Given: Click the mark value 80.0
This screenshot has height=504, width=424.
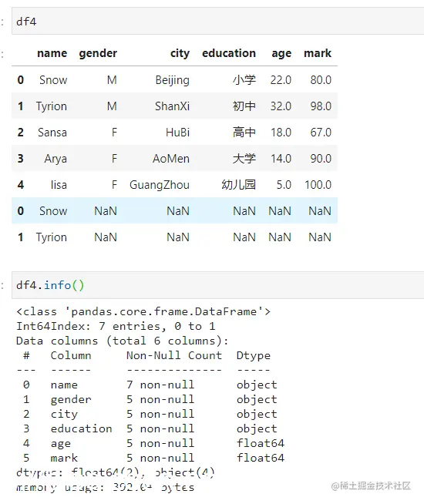Looking at the screenshot, I should 321,79.
